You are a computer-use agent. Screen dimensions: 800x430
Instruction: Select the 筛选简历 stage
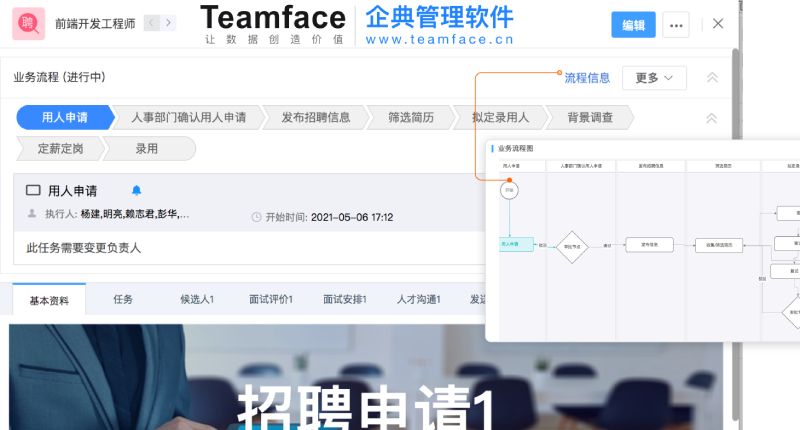pos(411,117)
